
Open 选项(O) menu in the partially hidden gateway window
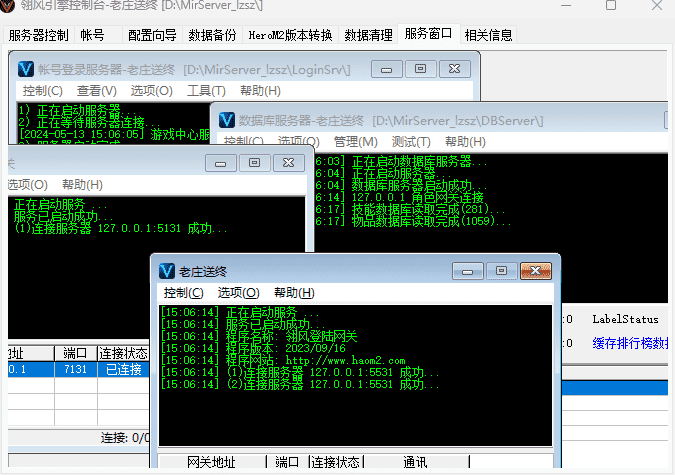27,185
